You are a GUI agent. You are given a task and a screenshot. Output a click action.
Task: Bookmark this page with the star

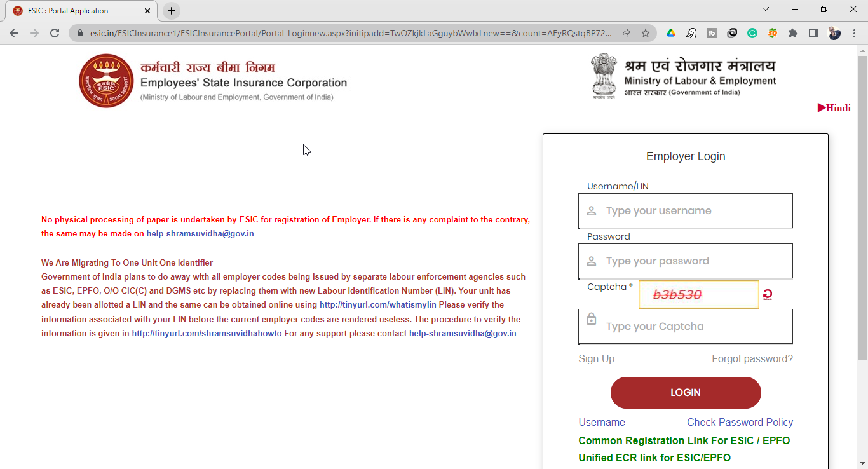point(646,33)
